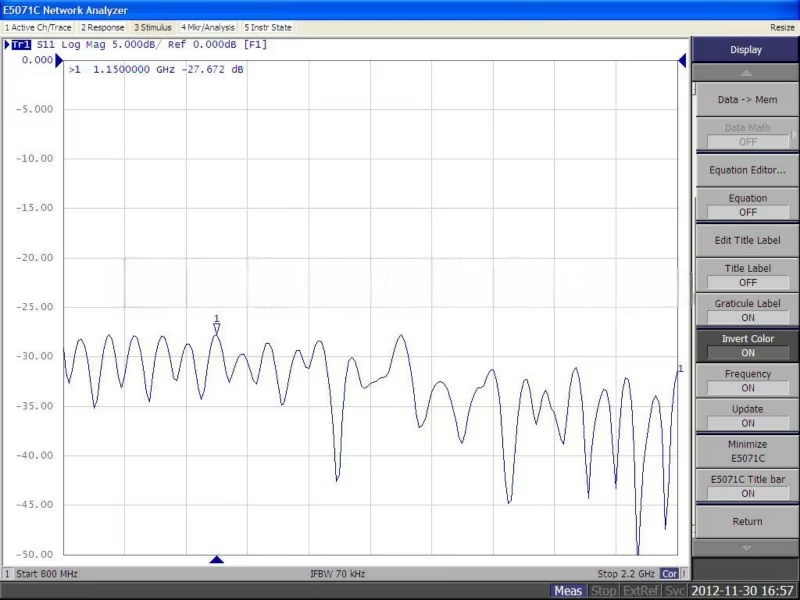
Task: Toggle the Update ON softkey
Action: coord(747,416)
